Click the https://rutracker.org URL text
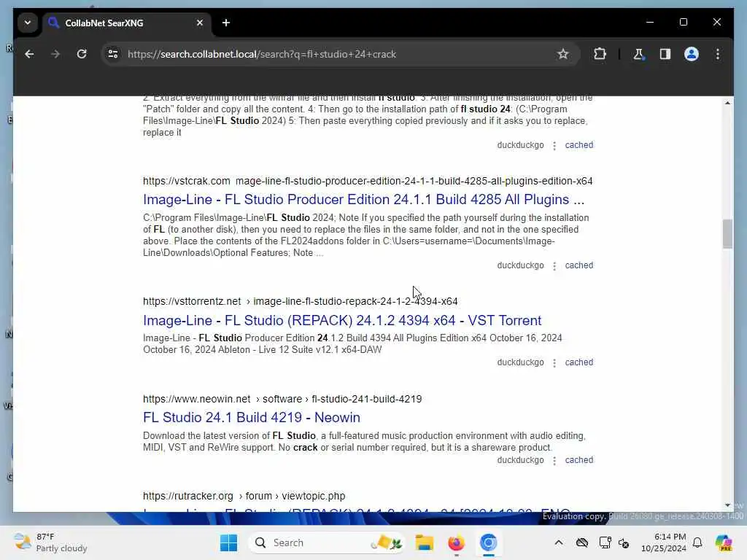747x560 pixels. click(188, 496)
